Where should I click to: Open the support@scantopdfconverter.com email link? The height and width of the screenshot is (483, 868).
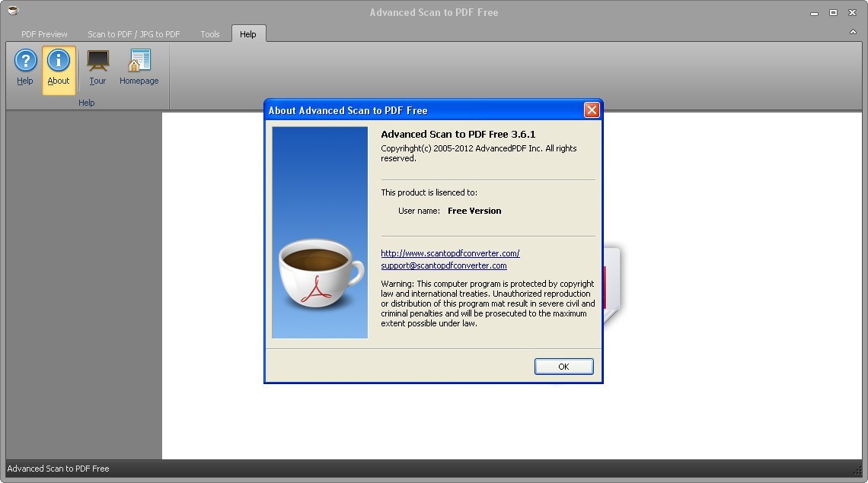(x=443, y=265)
